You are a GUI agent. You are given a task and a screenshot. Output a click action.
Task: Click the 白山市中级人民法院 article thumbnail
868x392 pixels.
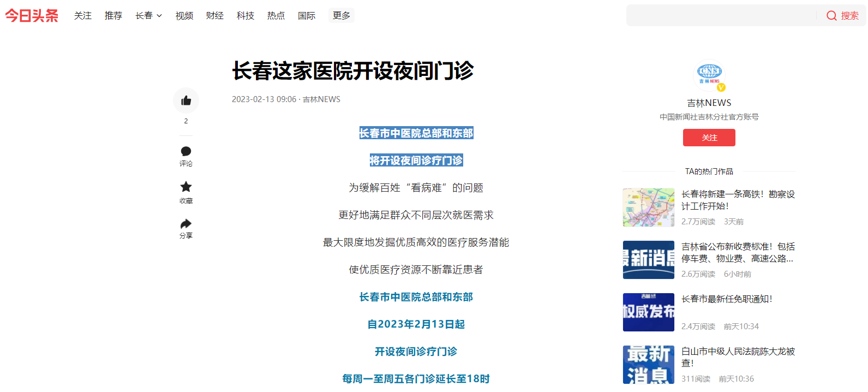649,364
